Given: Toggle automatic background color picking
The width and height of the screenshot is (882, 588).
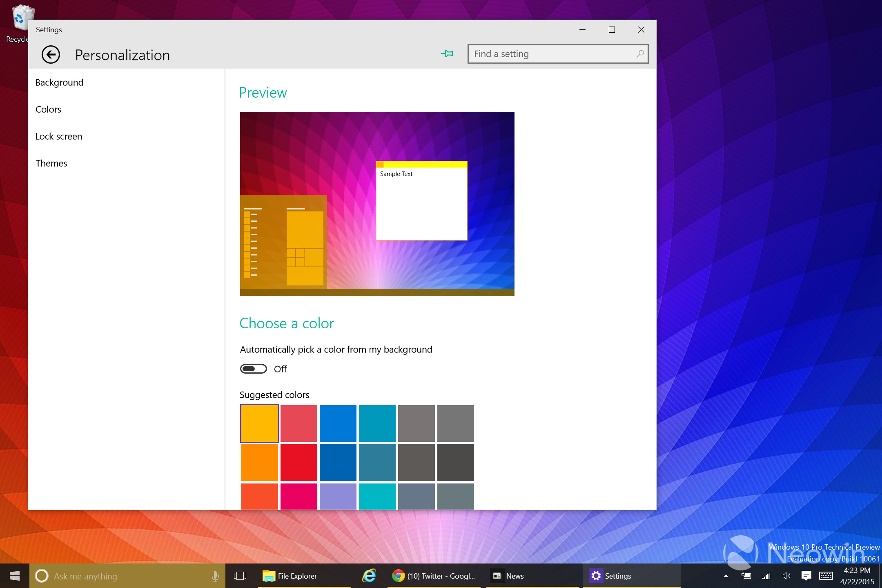Looking at the screenshot, I should (x=253, y=369).
